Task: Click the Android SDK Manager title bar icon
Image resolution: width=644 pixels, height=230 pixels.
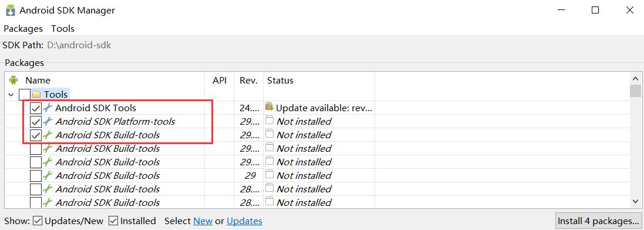Action: 10,10
